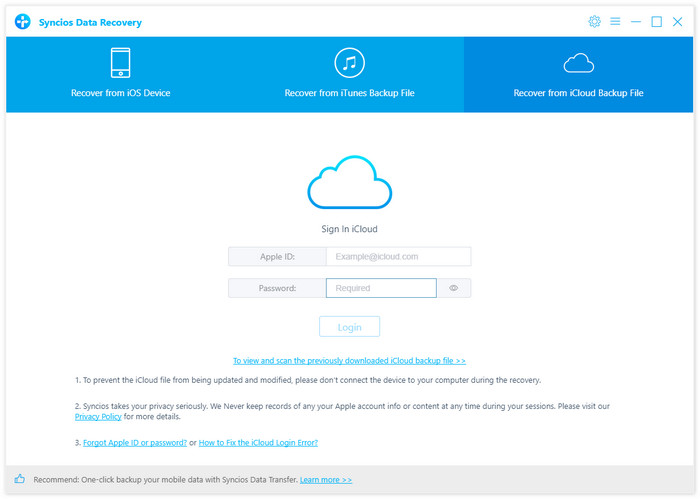This screenshot has height=499, width=700.
Task: Switch to Recover from iOS Device tab
Action: coord(120,75)
